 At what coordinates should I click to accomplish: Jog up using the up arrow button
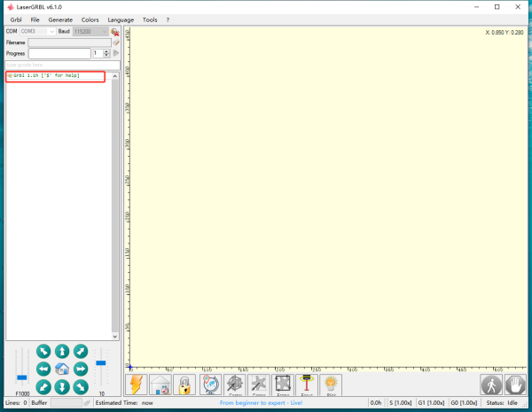click(62, 352)
